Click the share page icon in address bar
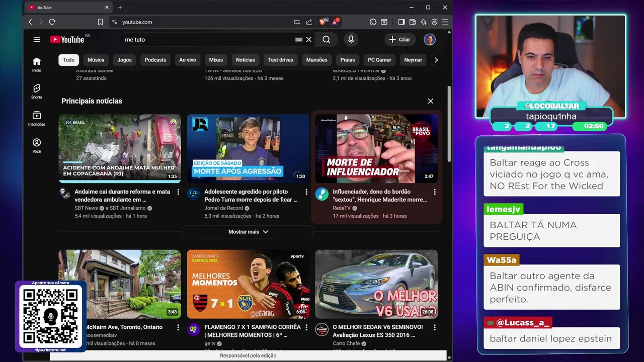 click(309, 22)
